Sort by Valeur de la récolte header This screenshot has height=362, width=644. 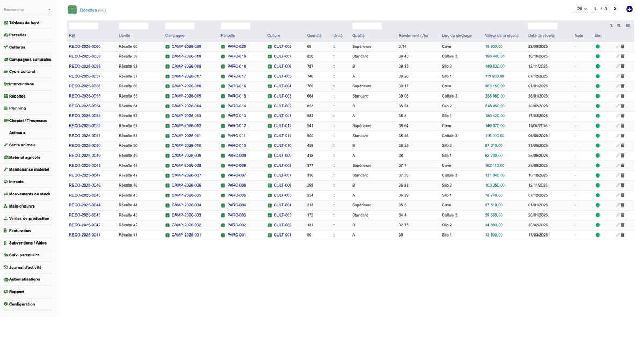(502, 36)
